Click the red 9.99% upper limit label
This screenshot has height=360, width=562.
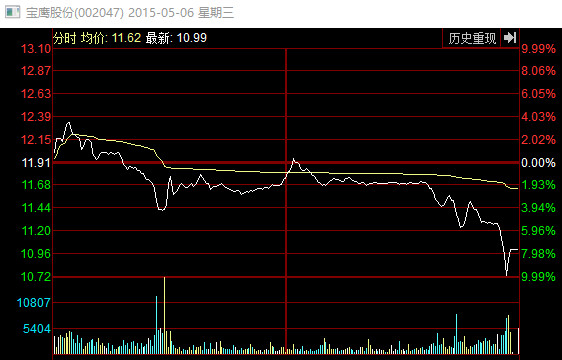point(538,49)
